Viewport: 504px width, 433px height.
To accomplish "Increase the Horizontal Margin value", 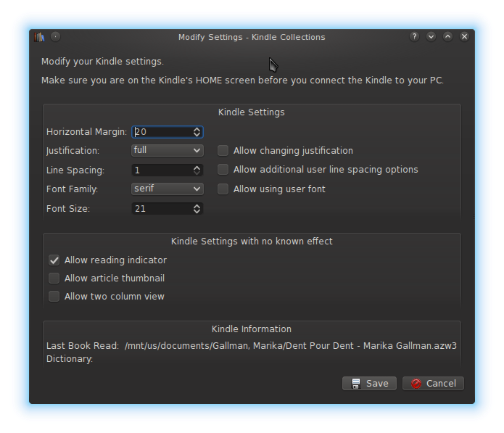I will coord(197,129).
